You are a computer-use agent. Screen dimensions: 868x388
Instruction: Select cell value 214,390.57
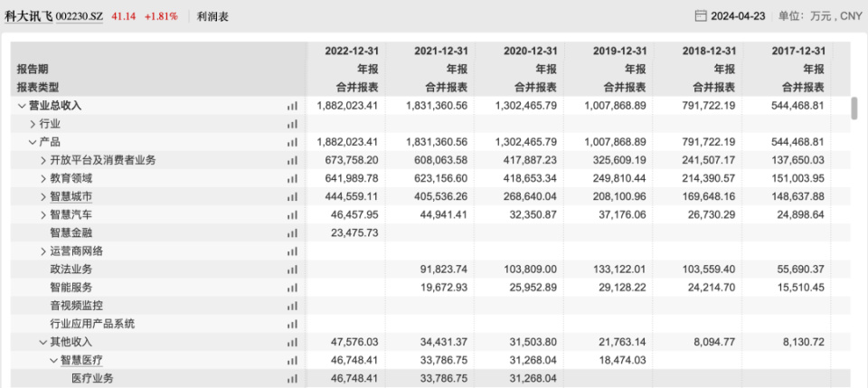(710, 179)
